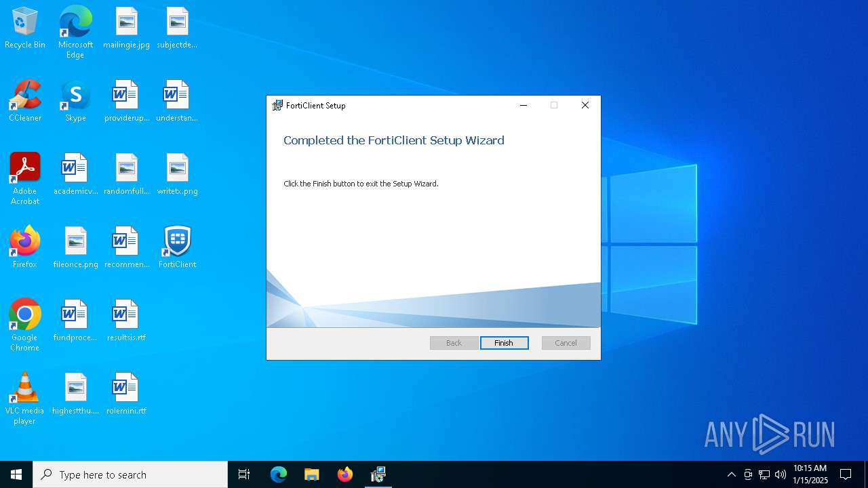Select the randomfull... image file
This screenshot has width=868, height=488.
(126, 175)
